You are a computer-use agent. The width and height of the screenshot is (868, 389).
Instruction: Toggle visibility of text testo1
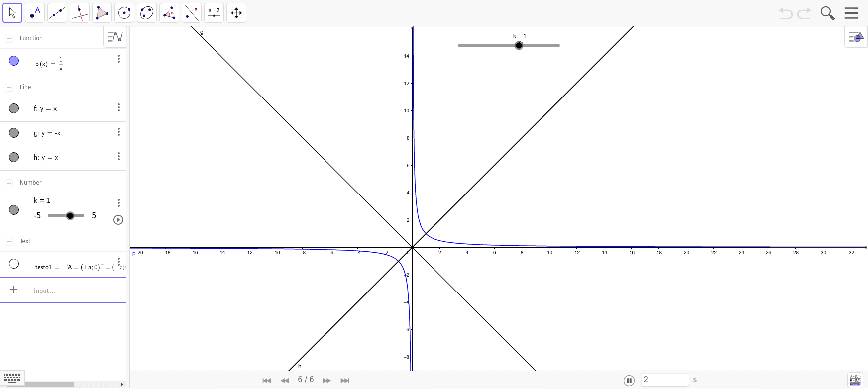[14, 264]
